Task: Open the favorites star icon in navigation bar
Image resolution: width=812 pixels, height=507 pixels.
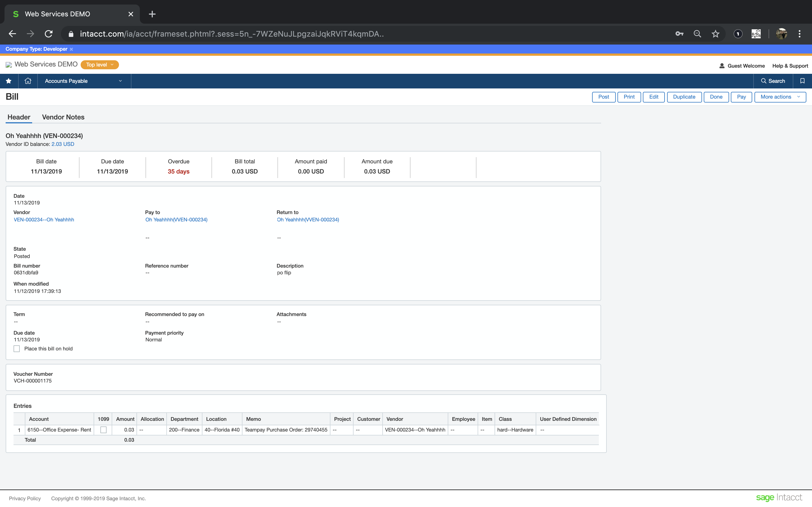Action: point(9,81)
